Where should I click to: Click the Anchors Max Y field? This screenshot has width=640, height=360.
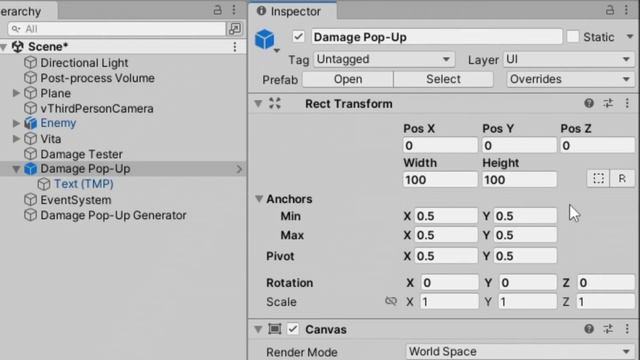point(525,235)
